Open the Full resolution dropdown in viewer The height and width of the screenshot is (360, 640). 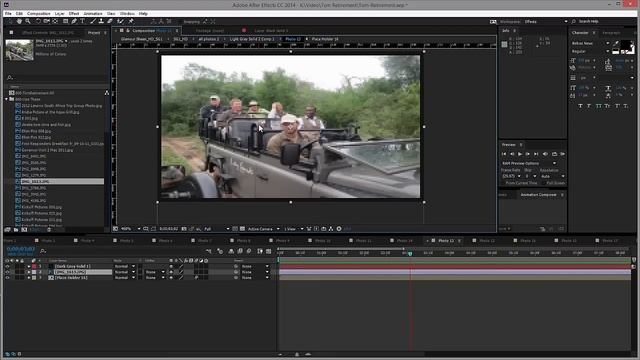[x=216, y=229]
